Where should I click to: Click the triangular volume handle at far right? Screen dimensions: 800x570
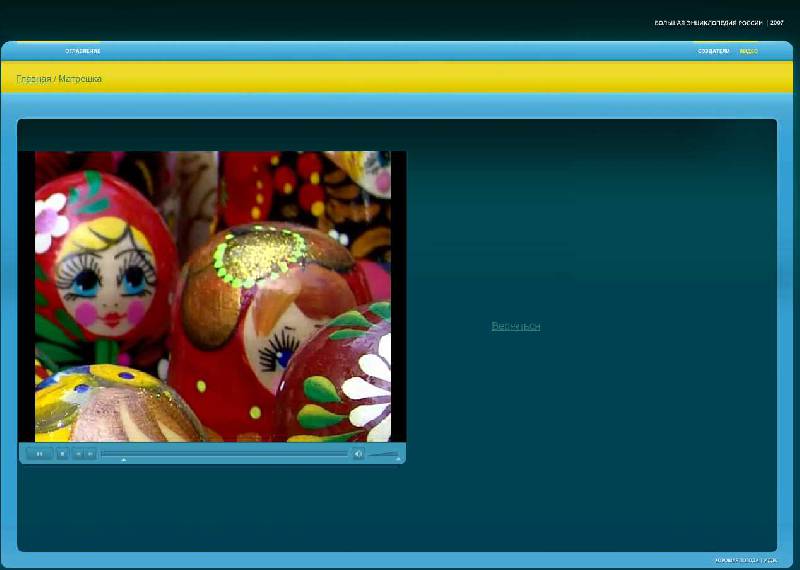click(398, 460)
